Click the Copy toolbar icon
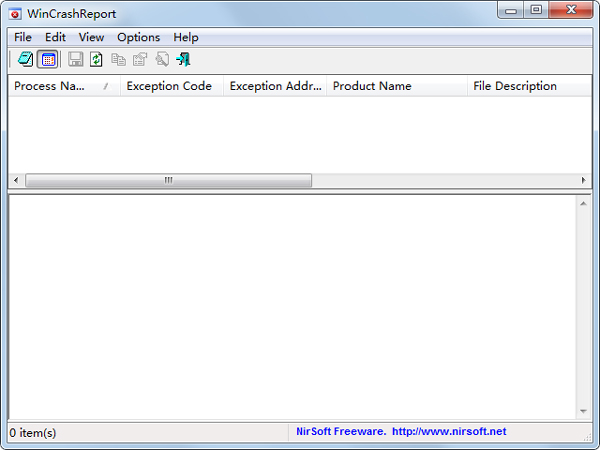 click(119, 60)
